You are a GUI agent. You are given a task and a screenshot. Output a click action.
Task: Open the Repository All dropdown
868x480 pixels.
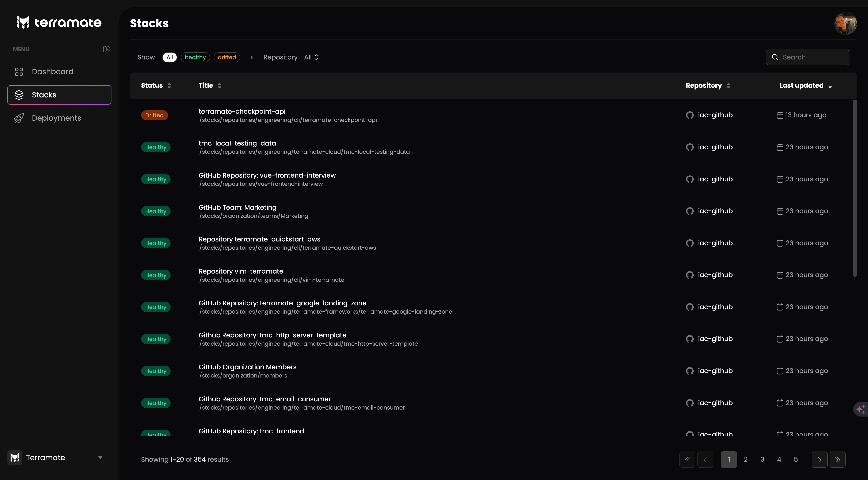click(311, 57)
